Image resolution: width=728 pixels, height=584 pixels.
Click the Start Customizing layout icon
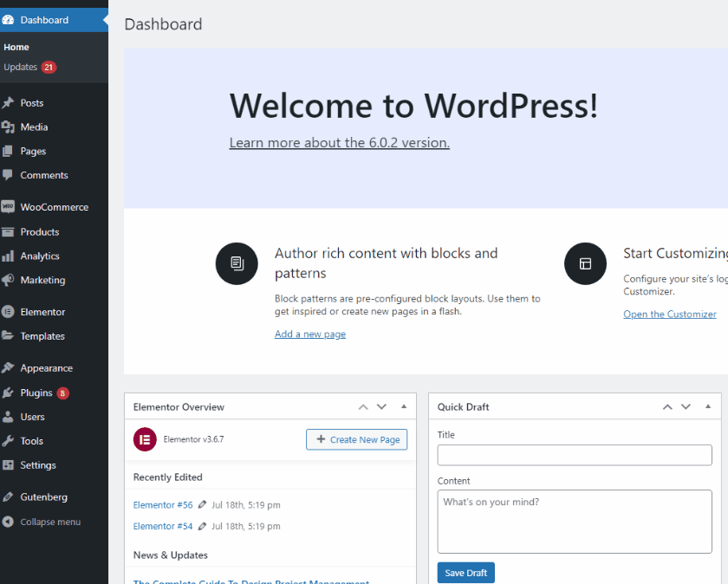click(586, 263)
